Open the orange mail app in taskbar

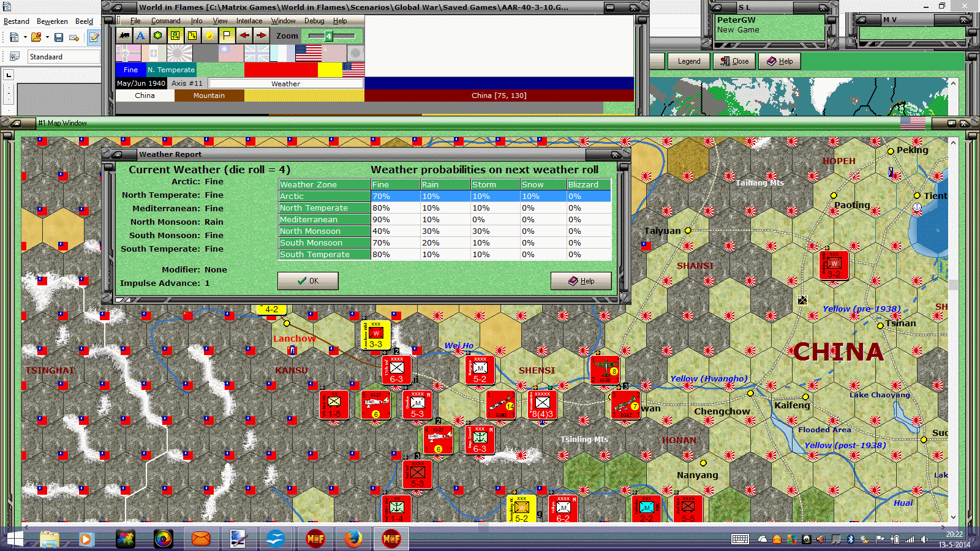201,539
